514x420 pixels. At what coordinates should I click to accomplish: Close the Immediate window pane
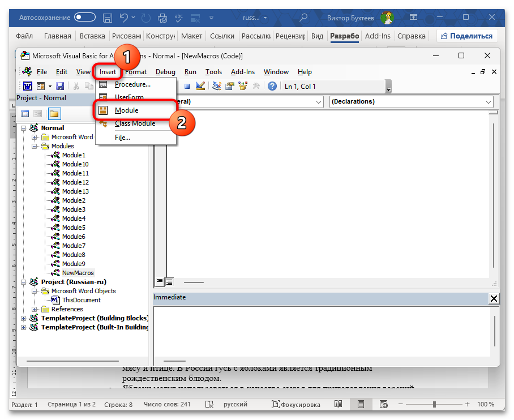pyautogui.click(x=494, y=298)
